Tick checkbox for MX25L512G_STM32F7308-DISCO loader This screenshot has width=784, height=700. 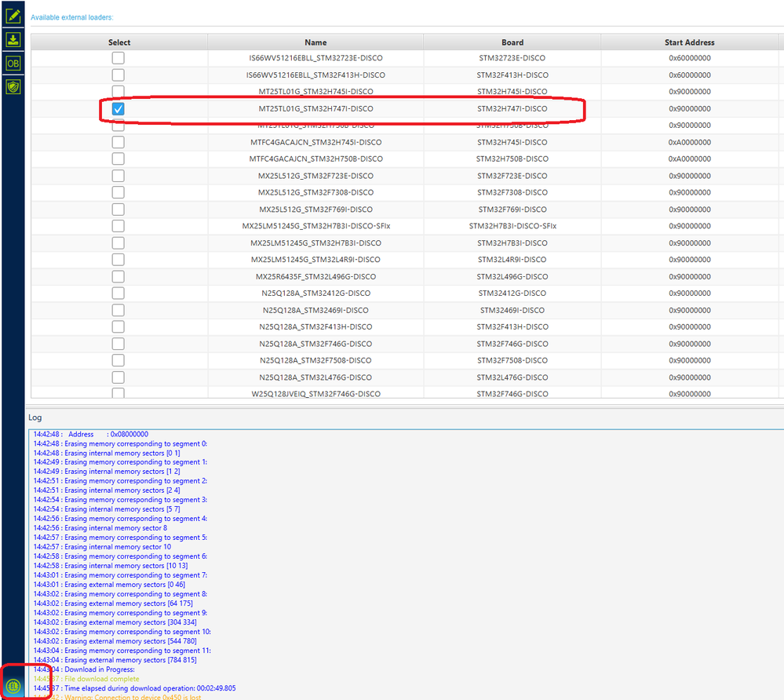pyautogui.click(x=118, y=192)
